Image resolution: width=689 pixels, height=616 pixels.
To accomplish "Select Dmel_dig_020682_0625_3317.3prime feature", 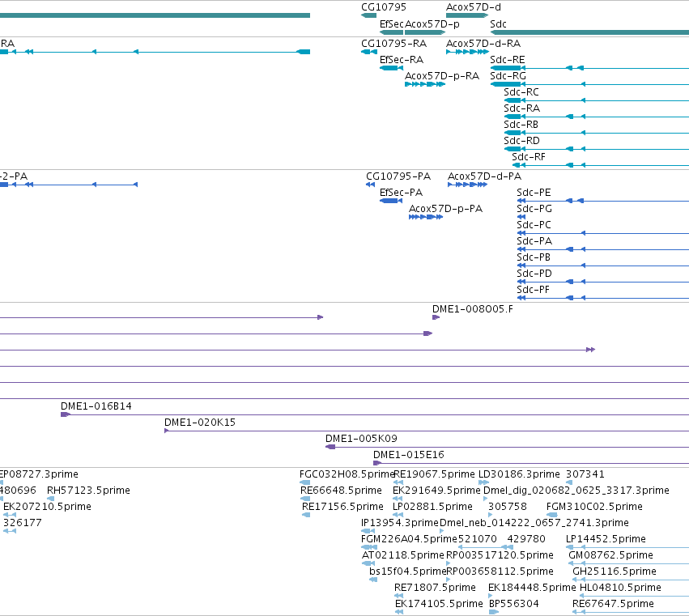I will point(486,499).
